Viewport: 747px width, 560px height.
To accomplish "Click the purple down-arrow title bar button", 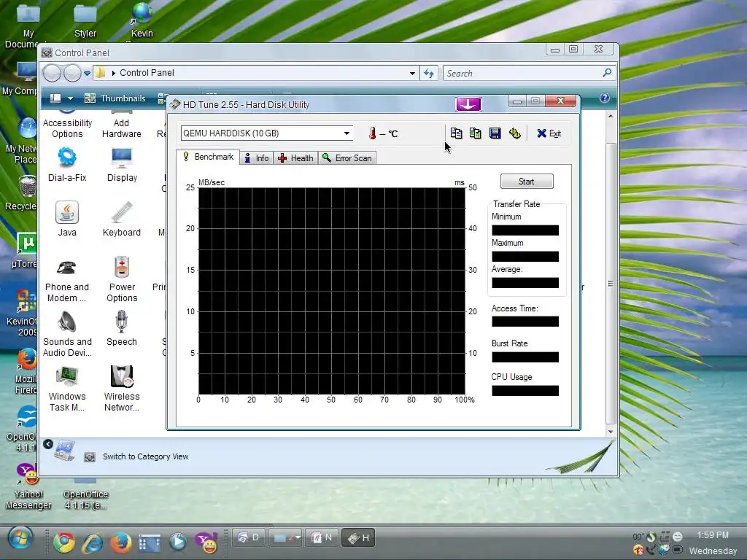I will (468, 104).
